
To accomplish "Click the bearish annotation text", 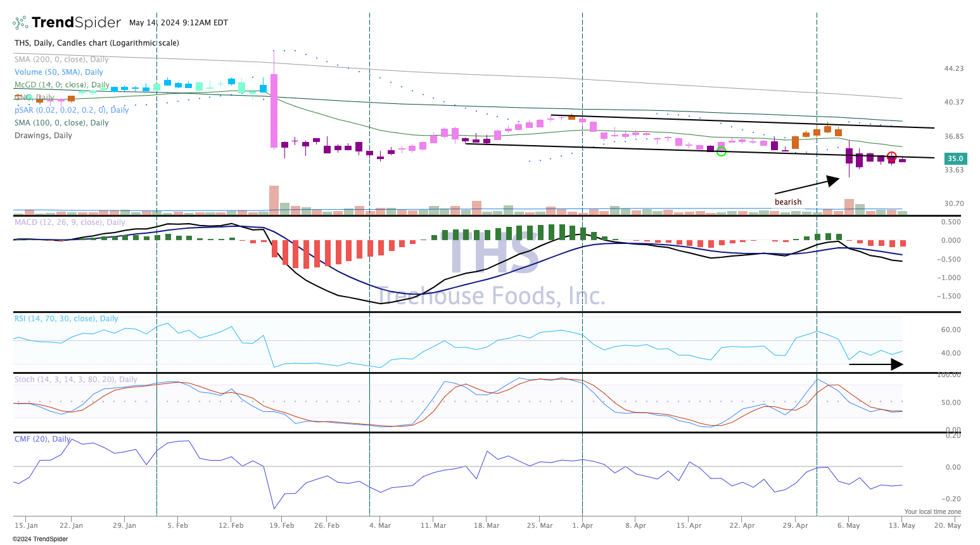I will click(788, 202).
